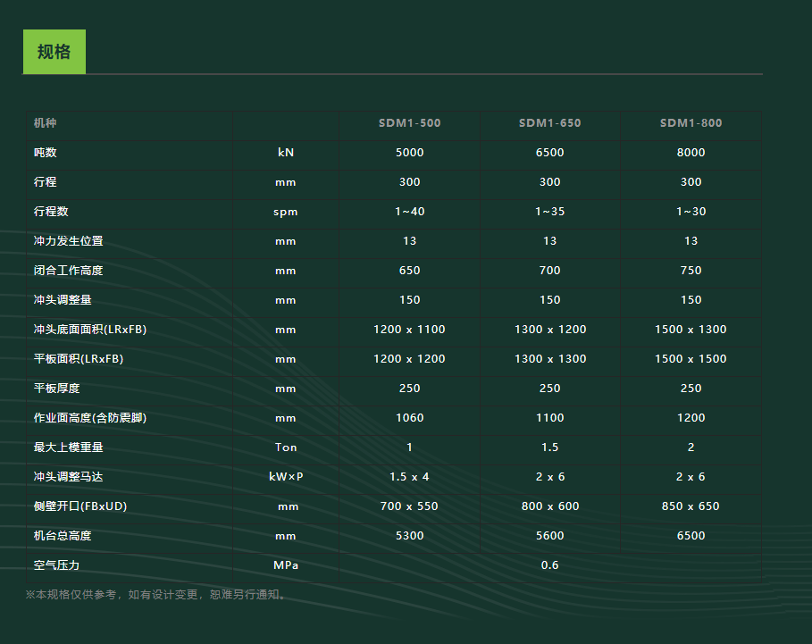Click the 平板面积(LRxFB) row label
Image resolution: width=812 pixels, height=644 pixels.
tap(79, 359)
